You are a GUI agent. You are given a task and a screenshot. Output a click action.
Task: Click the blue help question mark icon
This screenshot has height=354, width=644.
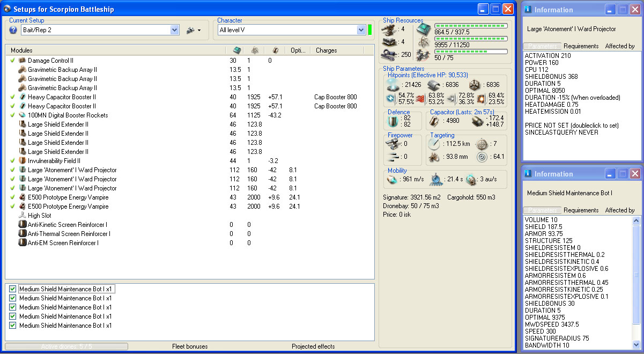(13, 30)
